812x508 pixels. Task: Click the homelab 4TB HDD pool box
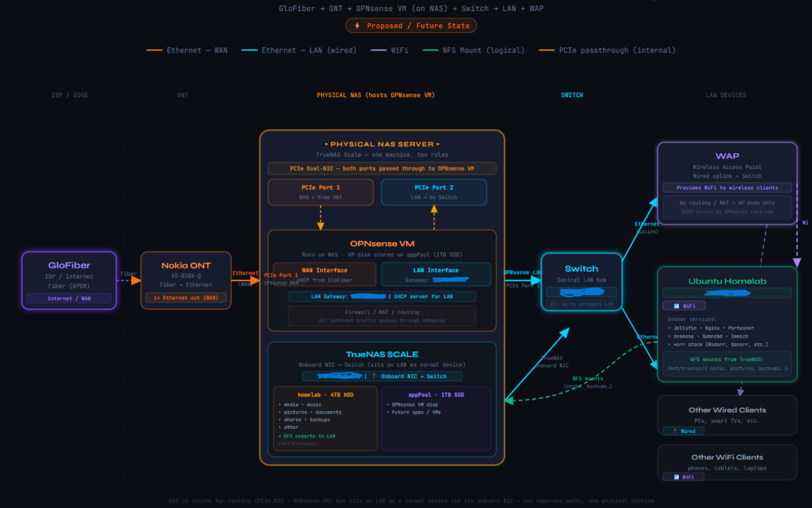coord(325,418)
